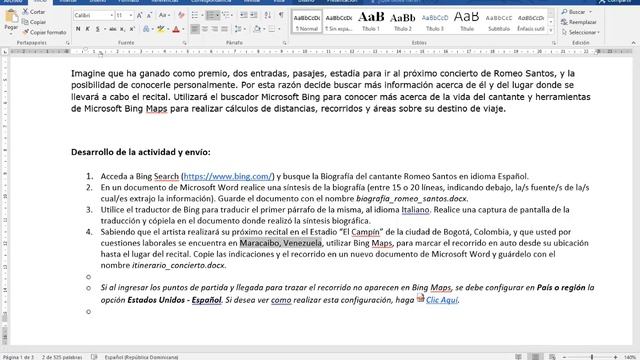Follow the Clic Aquí link
640x360 pixels.
tap(442, 300)
